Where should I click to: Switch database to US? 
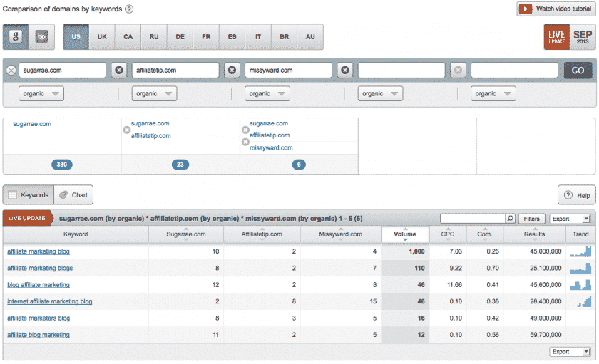(x=76, y=37)
